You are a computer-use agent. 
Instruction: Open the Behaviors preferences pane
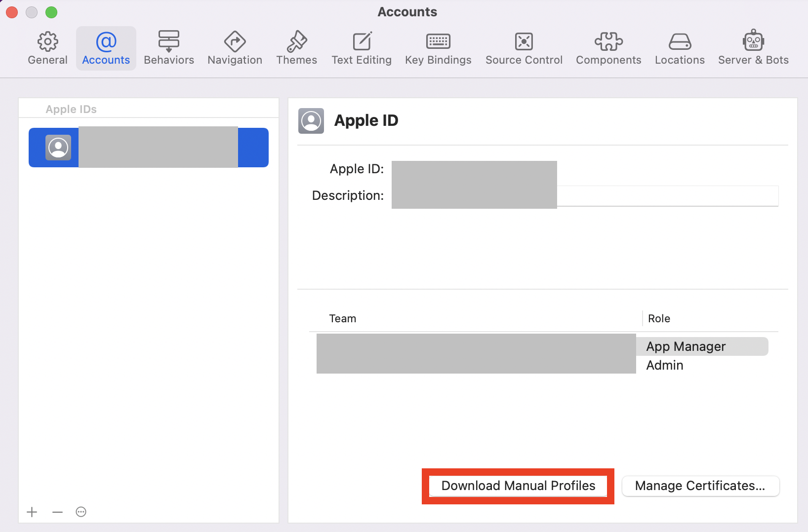[169, 48]
